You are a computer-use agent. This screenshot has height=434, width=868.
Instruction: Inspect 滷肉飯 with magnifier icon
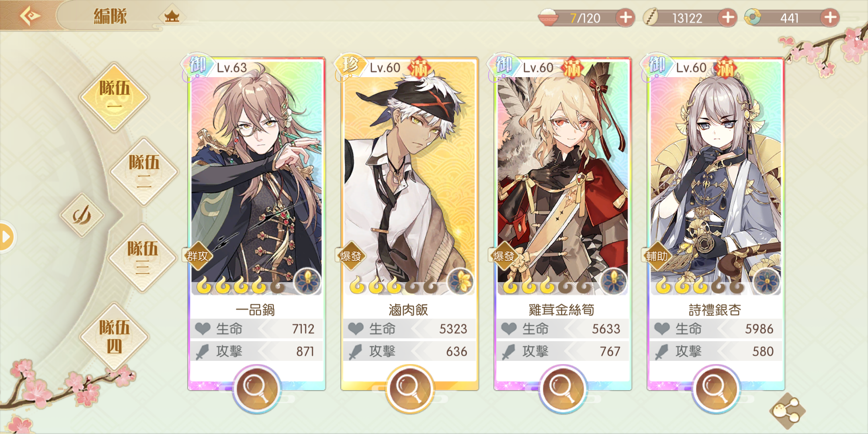409,389
